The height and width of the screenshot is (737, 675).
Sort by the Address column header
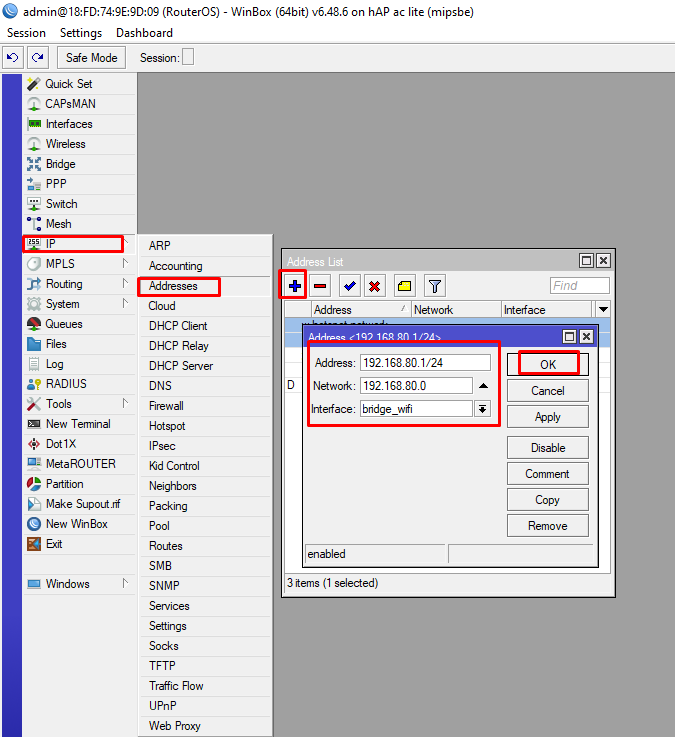pyautogui.click(x=361, y=310)
